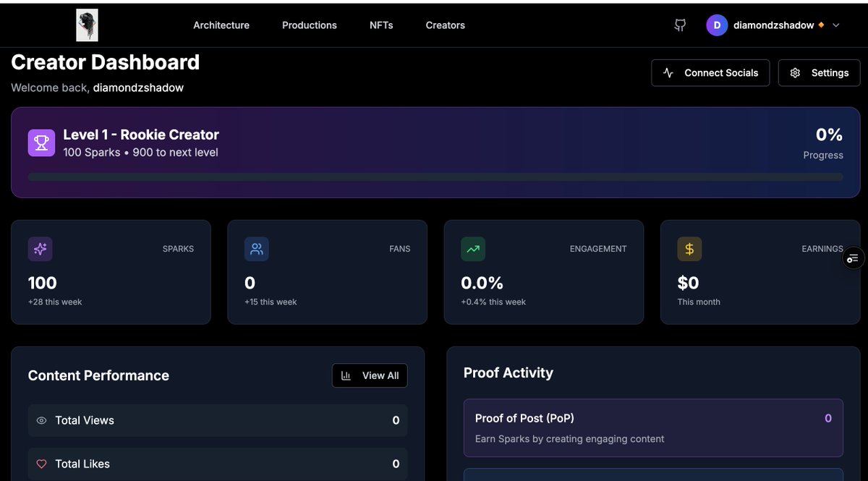Toggle the eye icon beside Total Views

click(41, 420)
